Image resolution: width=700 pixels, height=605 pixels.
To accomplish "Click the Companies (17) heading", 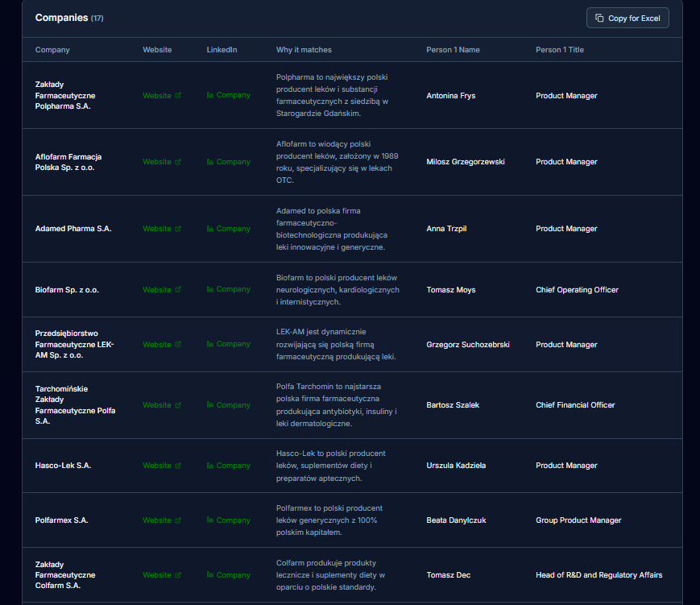I will pos(69,18).
